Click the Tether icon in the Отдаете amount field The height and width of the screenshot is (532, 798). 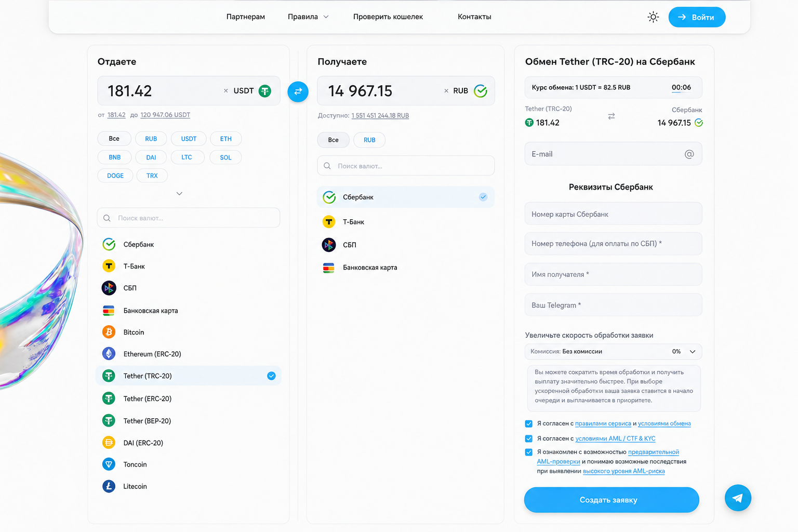coord(265,91)
